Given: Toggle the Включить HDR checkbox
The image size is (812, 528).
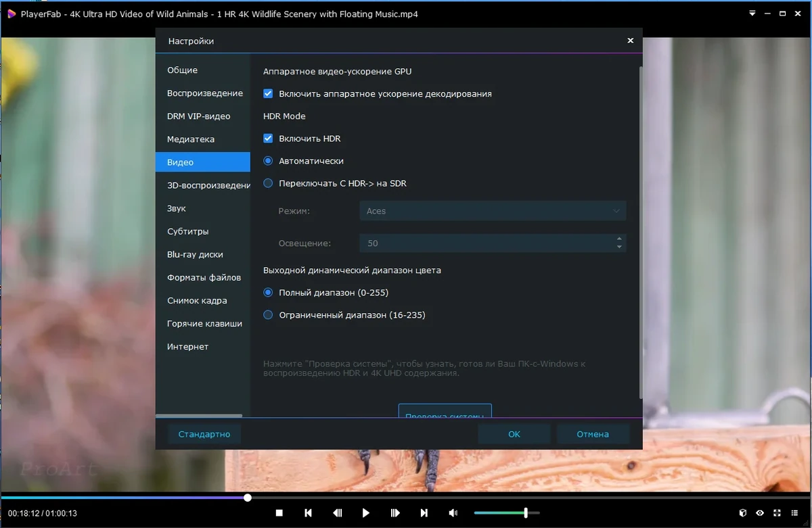Looking at the screenshot, I should click(268, 139).
